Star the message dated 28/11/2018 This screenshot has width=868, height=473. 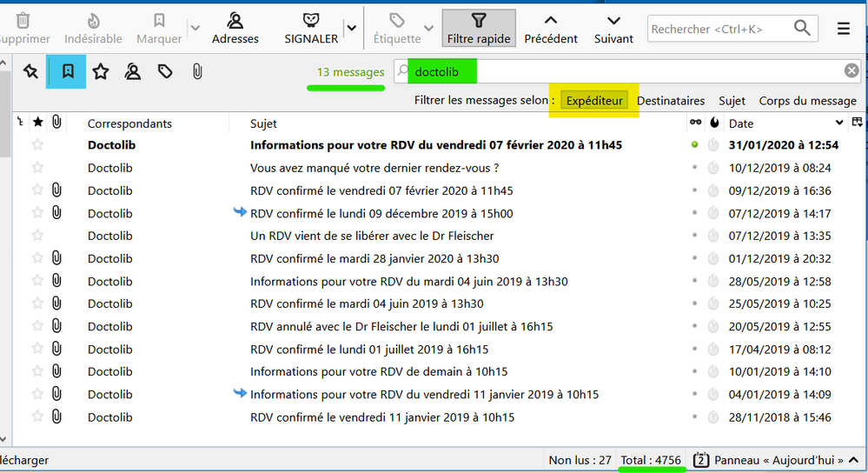pyautogui.click(x=37, y=416)
